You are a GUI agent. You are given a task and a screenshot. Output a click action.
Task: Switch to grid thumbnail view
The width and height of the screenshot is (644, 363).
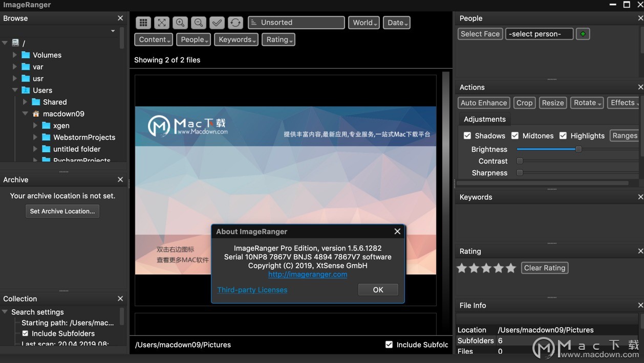(x=143, y=22)
